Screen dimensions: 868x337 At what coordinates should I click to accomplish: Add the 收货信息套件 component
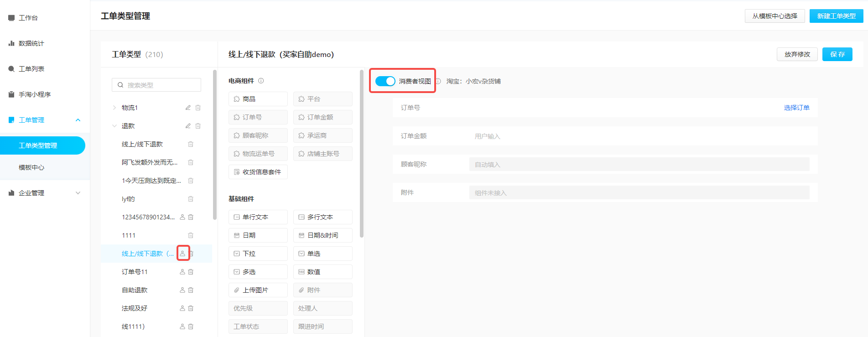tap(258, 172)
